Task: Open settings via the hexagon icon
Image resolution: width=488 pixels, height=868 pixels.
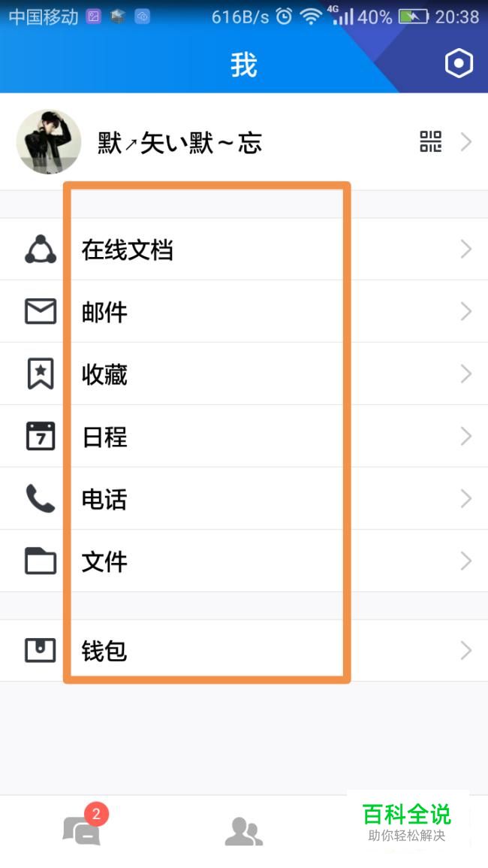Action: 459,64
